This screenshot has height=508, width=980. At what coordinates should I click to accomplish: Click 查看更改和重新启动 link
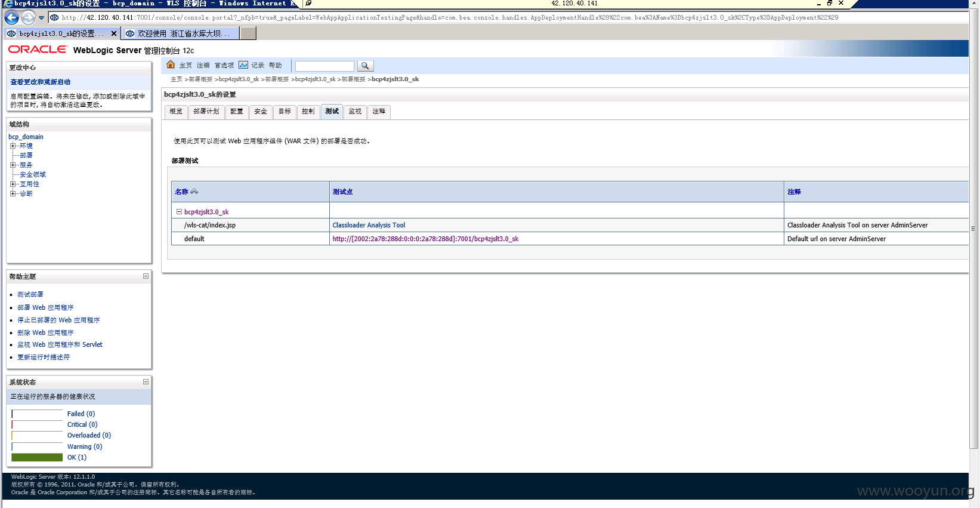click(x=40, y=82)
